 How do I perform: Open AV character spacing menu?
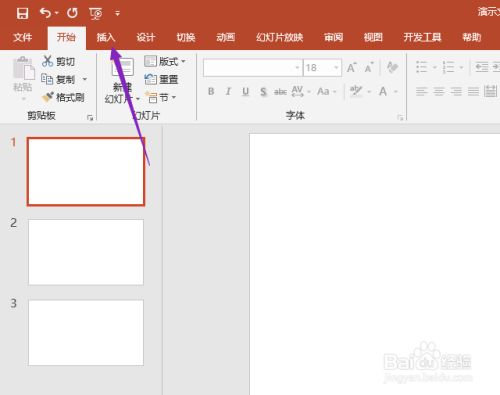(301, 91)
